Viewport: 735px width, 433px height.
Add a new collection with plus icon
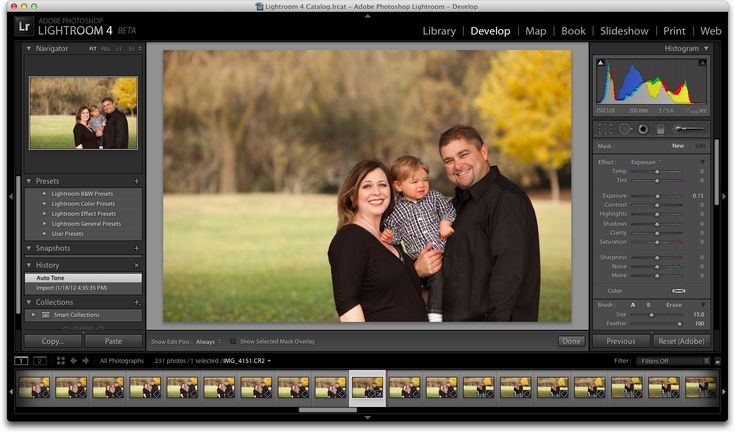(x=136, y=302)
